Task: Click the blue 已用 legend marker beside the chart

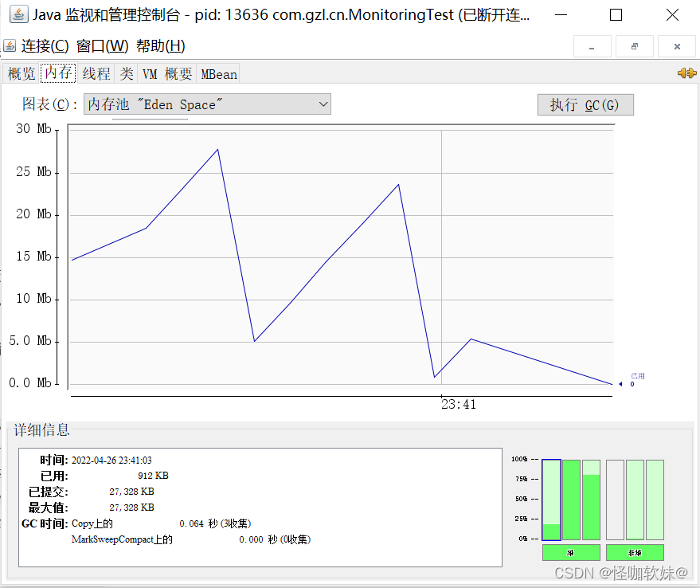Action: coord(632,380)
